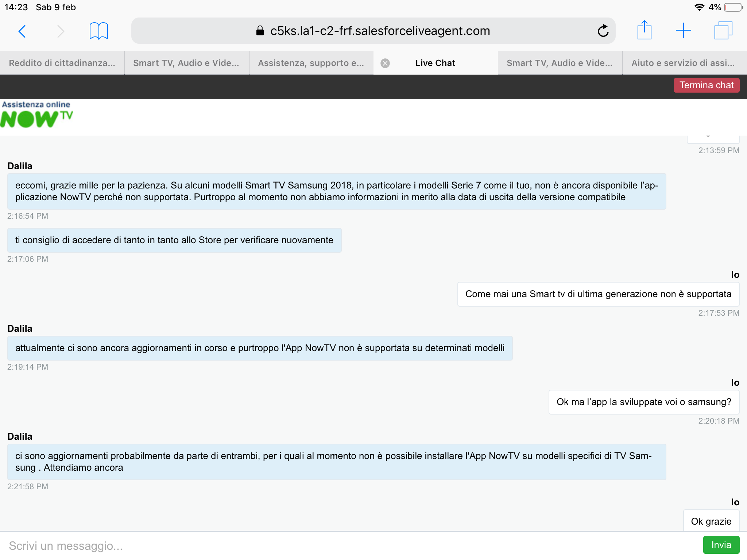Click the Termina chat button
This screenshot has width=747, height=560.
click(707, 85)
